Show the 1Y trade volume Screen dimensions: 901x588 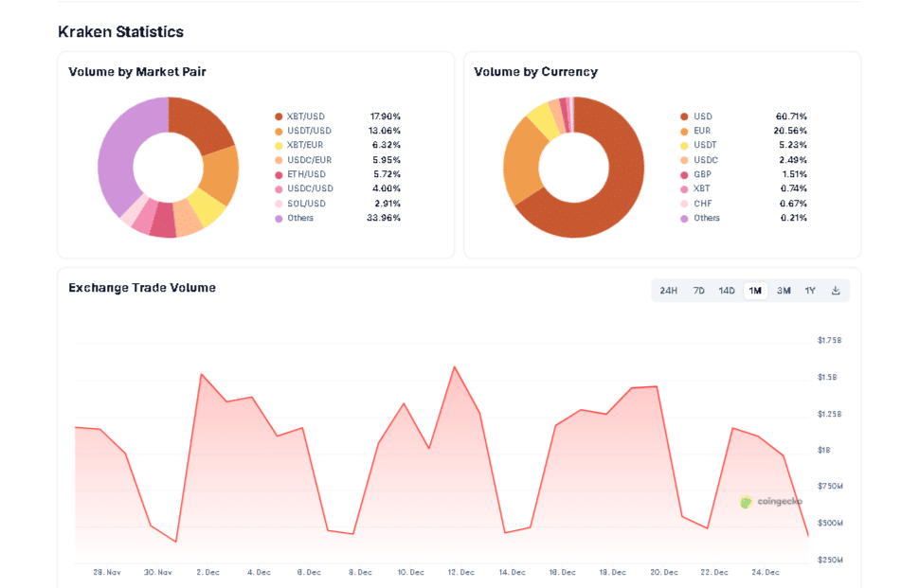click(810, 291)
